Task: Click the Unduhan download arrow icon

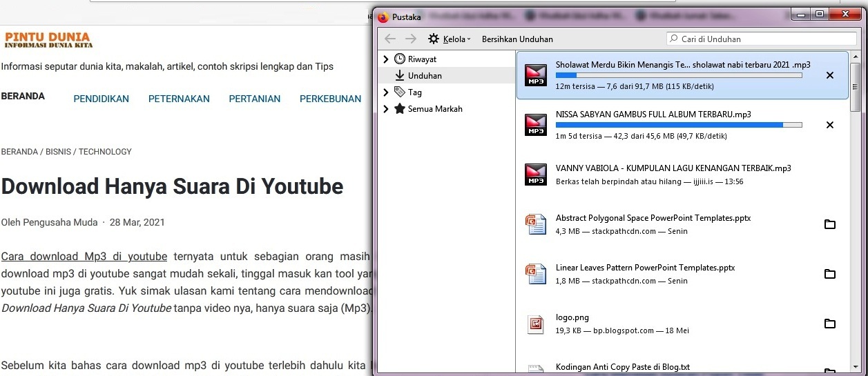Action: (x=399, y=76)
